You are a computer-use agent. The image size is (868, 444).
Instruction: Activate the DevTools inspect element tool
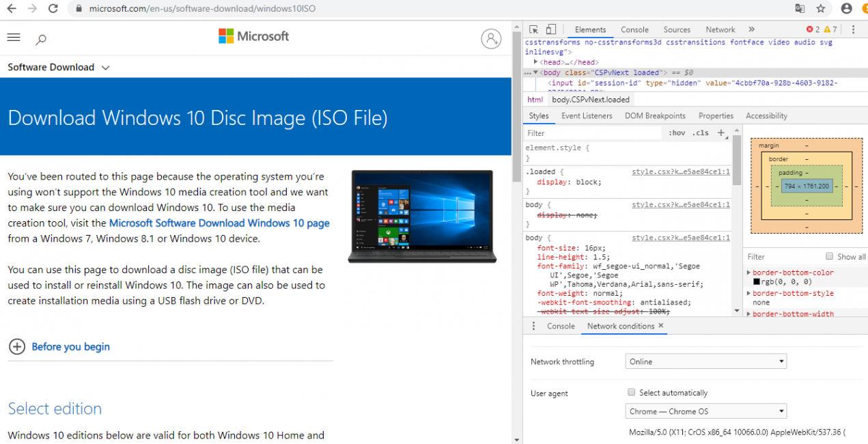[x=534, y=29]
